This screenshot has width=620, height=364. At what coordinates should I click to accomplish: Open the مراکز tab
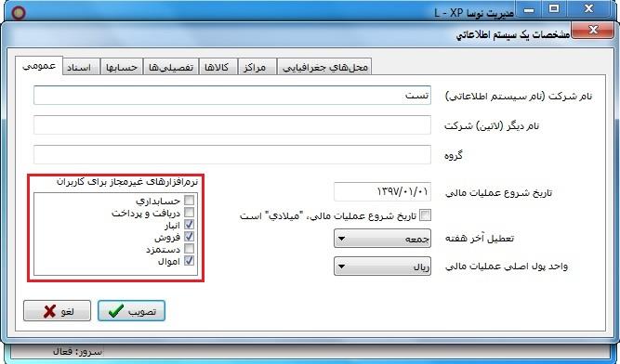click(x=257, y=67)
